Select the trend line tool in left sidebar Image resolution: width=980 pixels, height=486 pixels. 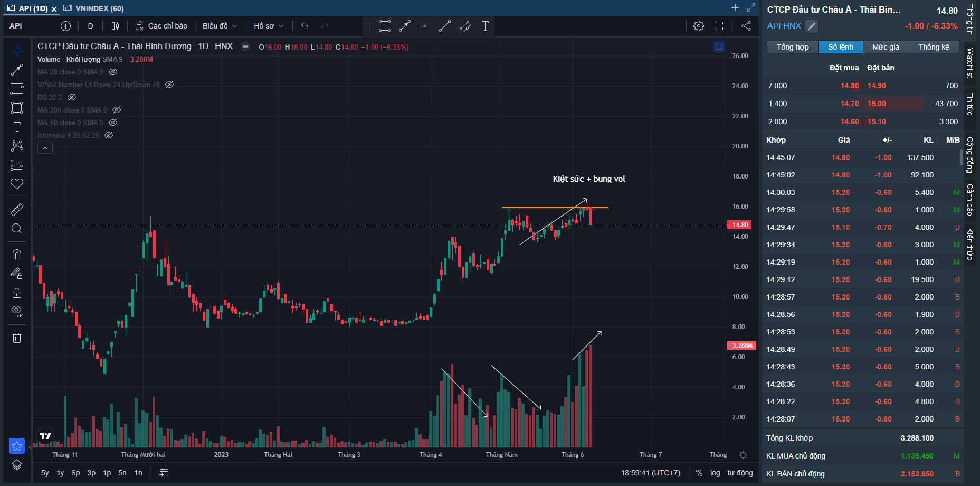tap(17, 70)
